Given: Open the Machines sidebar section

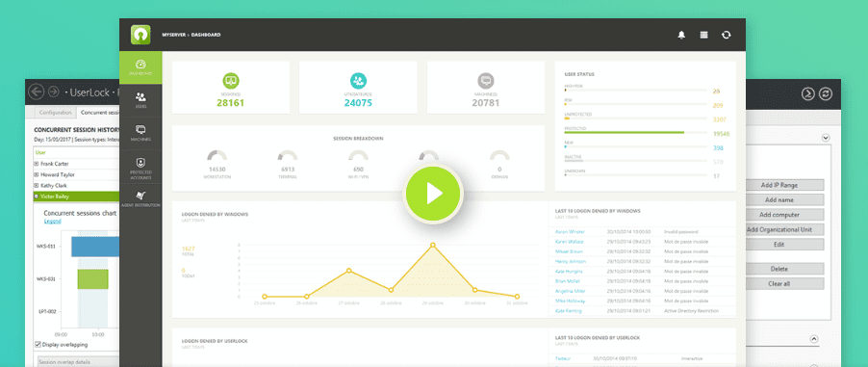Looking at the screenshot, I should pos(140,133).
